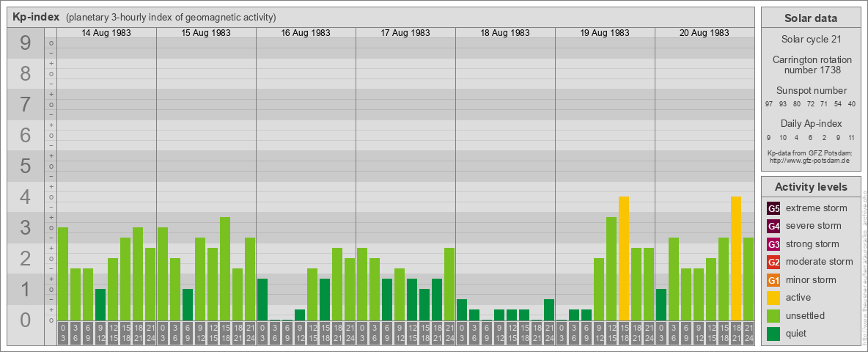Viewport: 868px width, 352px height.
Task: Click the G5 extreme storm badge
Action: click(x=773, y=209)
